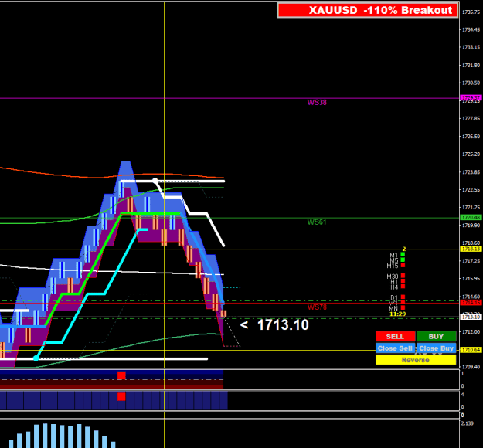Click the green BUY button
This screenshot has width=483, height=448.
click(436, 336)
